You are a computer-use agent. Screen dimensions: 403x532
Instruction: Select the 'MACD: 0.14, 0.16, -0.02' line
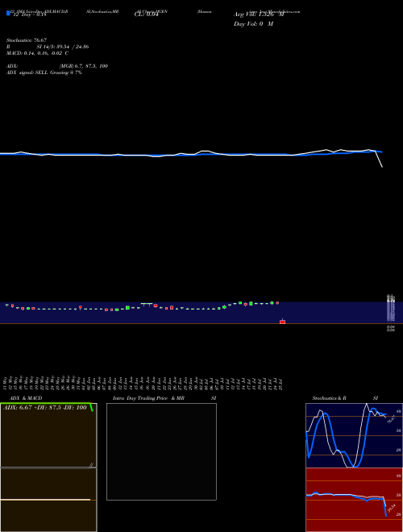37,53
